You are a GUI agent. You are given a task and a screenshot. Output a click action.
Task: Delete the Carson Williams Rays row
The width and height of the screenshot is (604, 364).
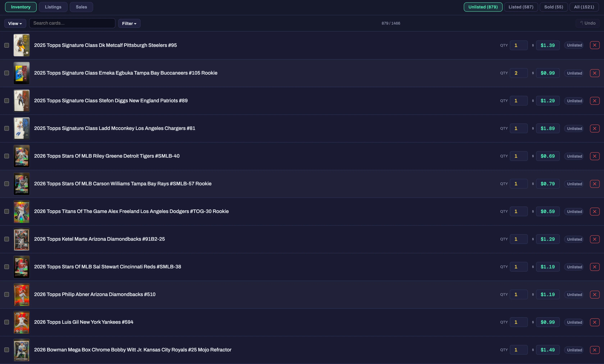point(594,184)
